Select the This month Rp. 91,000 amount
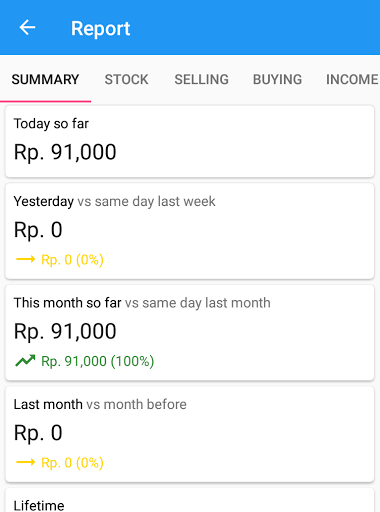Viewport: 380px width, 512px height. tap(65, 332)
